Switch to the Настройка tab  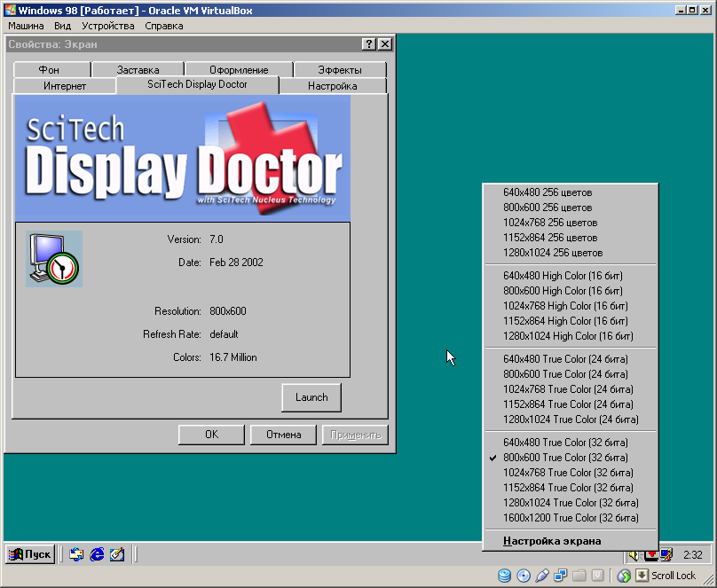(333, 86)
